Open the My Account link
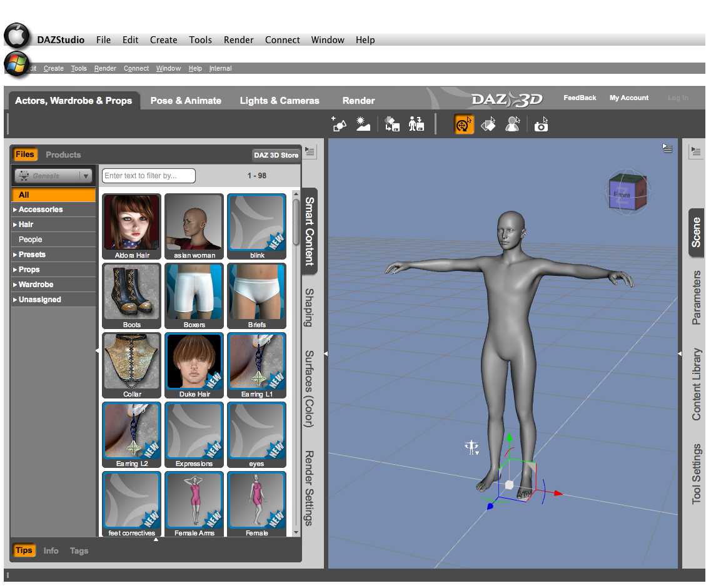Viewport: 711px width, 588px height. (x=628, y=98)
